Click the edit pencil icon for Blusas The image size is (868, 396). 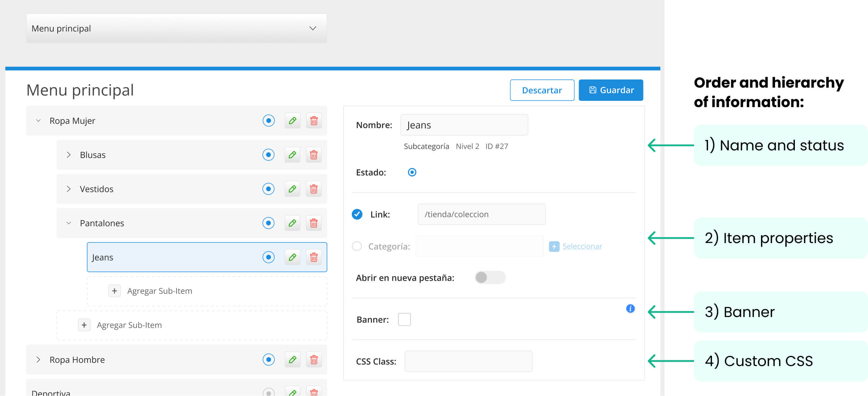pos(292,155)
